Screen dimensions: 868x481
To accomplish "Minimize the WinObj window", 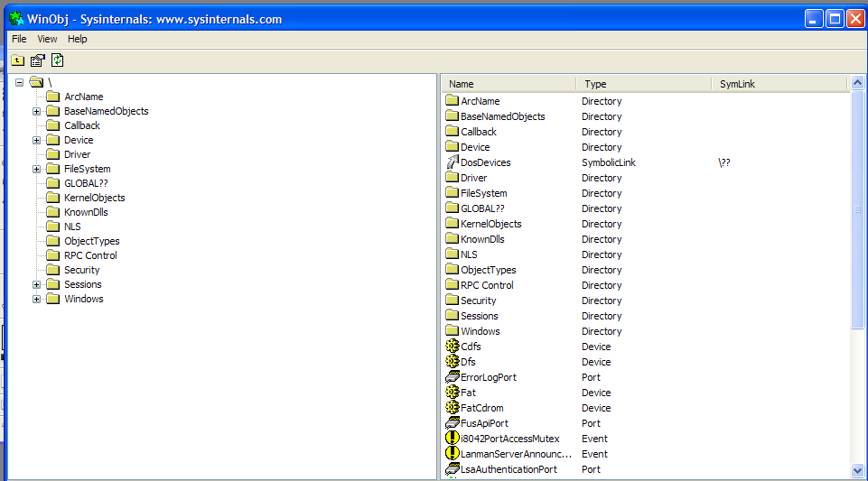I will [814, 19].
